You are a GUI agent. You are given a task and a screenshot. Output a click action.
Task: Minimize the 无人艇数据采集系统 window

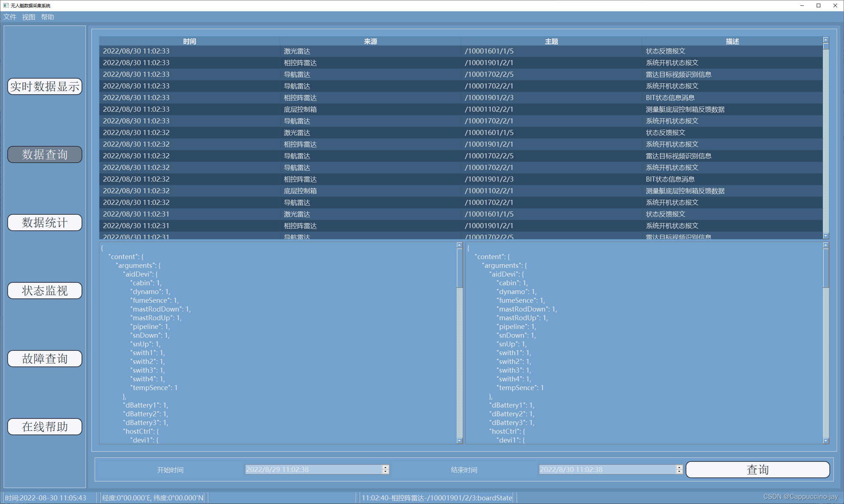coord(802,5)
